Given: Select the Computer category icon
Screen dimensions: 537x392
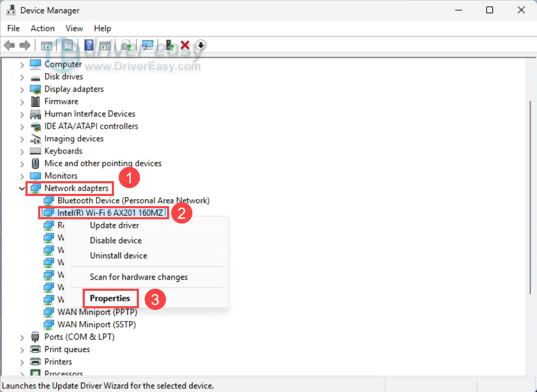Looking at the screenshot, I should [36, 64].
